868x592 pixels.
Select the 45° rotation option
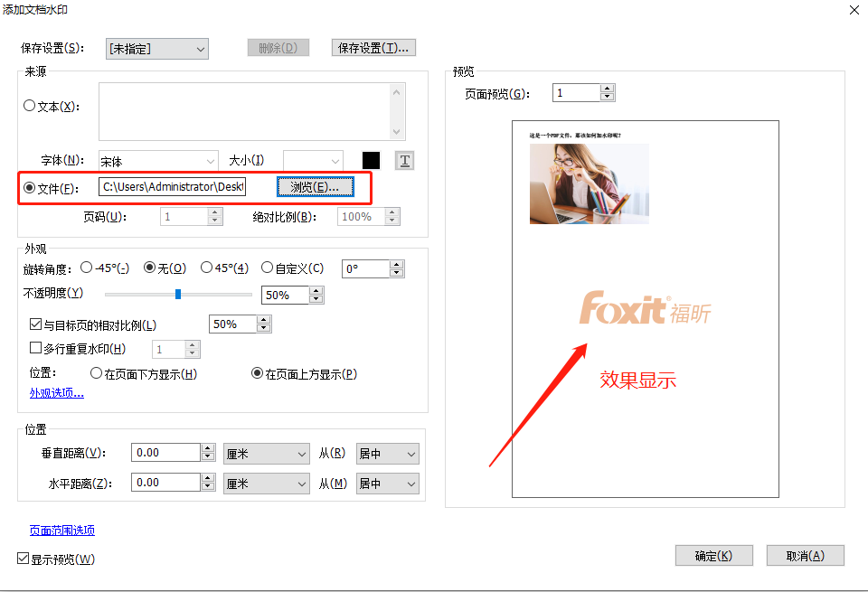pos(207,268)
